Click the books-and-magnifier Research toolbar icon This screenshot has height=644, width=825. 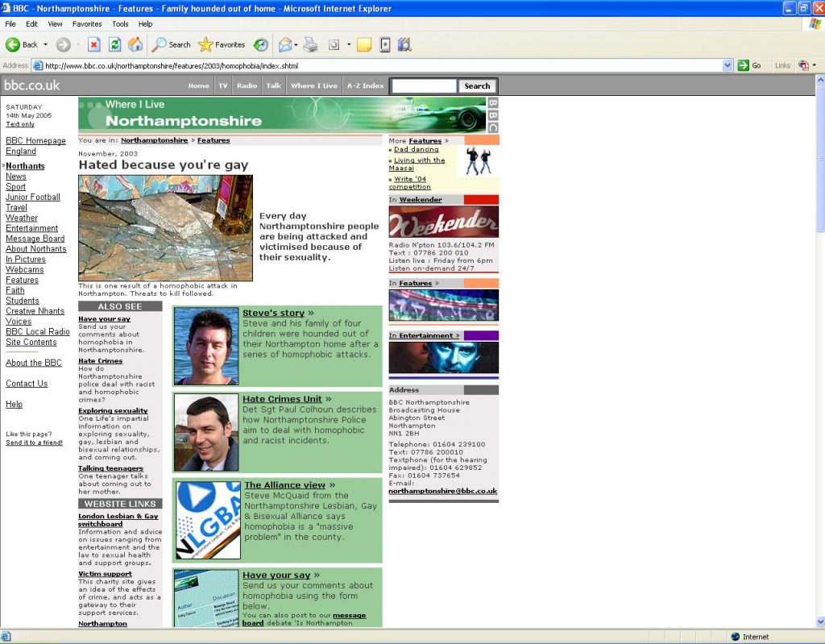(x=404, y=45)
